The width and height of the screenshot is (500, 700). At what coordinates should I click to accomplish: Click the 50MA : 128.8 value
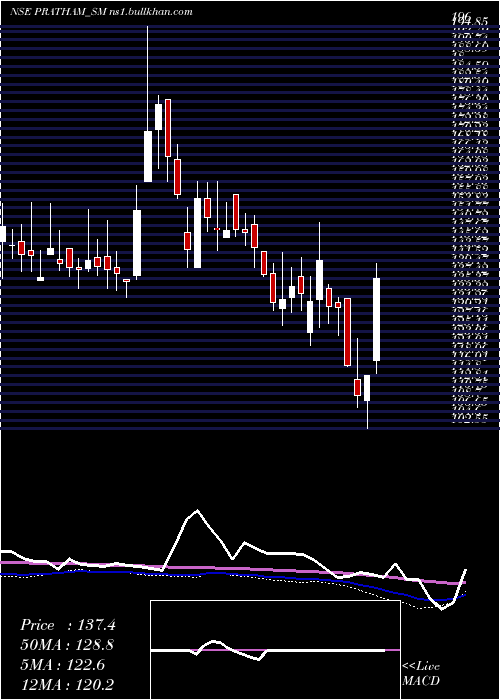[67, 645]
